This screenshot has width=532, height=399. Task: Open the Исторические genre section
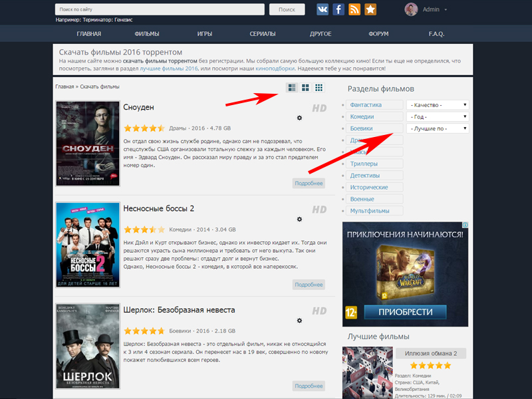374,188
